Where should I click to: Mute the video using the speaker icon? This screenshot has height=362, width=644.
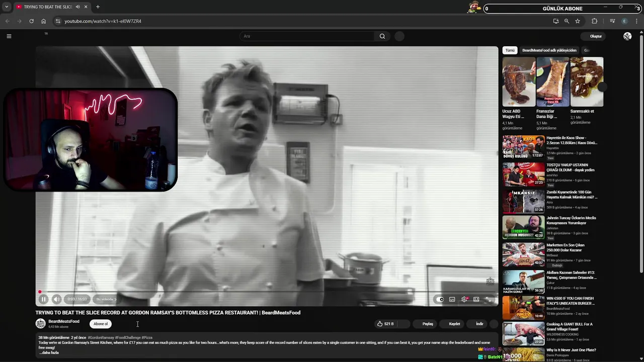click(56, 299)
